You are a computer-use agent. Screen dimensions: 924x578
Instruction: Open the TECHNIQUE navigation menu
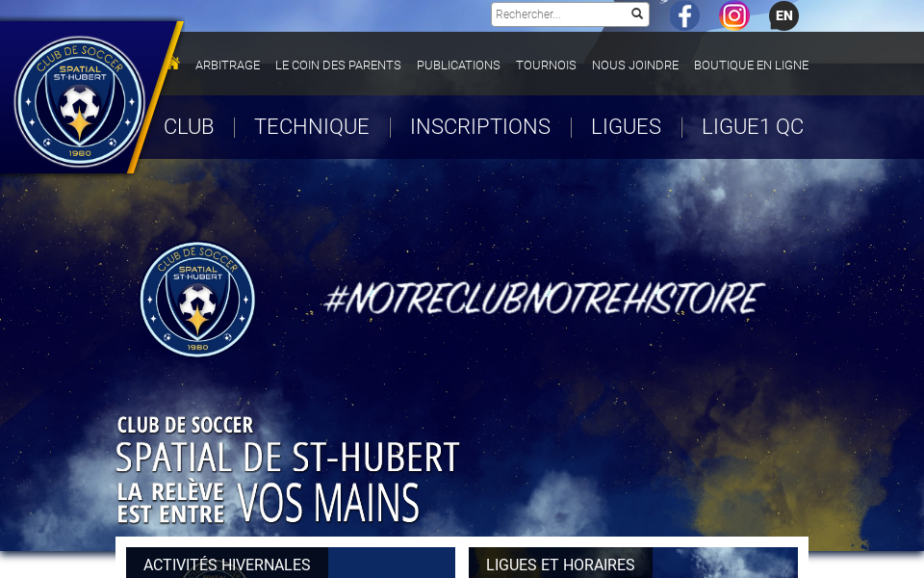coord(311,126)
